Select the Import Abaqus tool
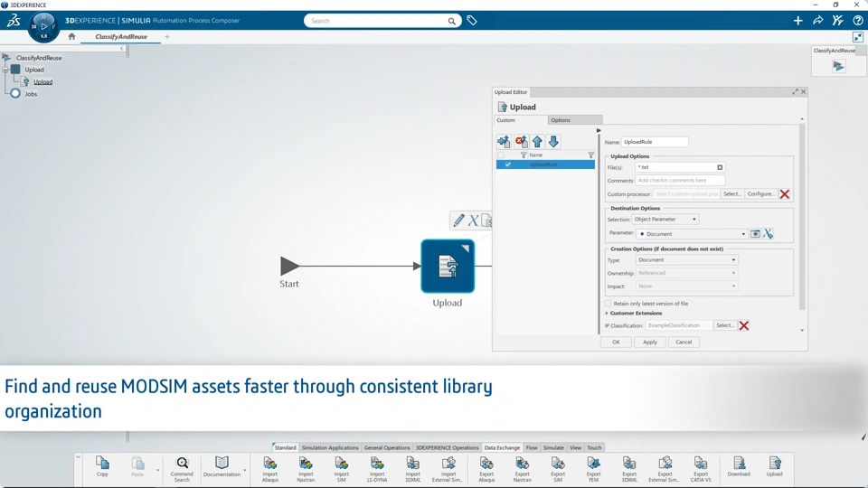868x488 pixels. click(270, 469)
